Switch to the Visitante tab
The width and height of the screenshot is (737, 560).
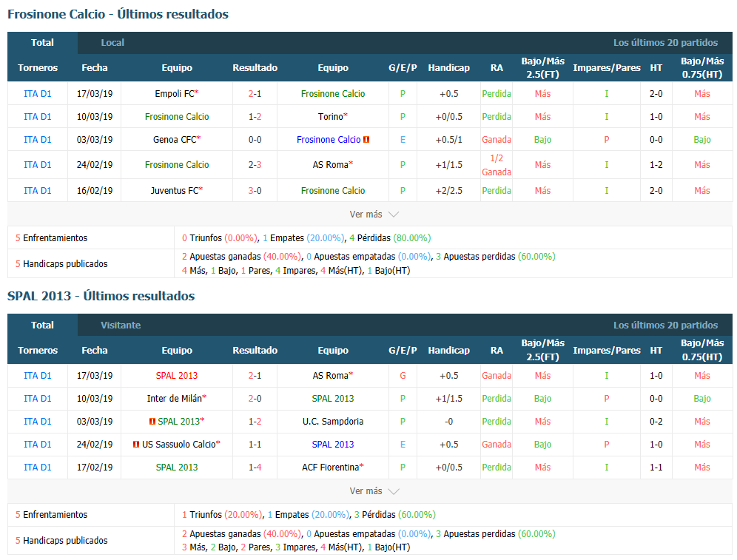(121, 325)
